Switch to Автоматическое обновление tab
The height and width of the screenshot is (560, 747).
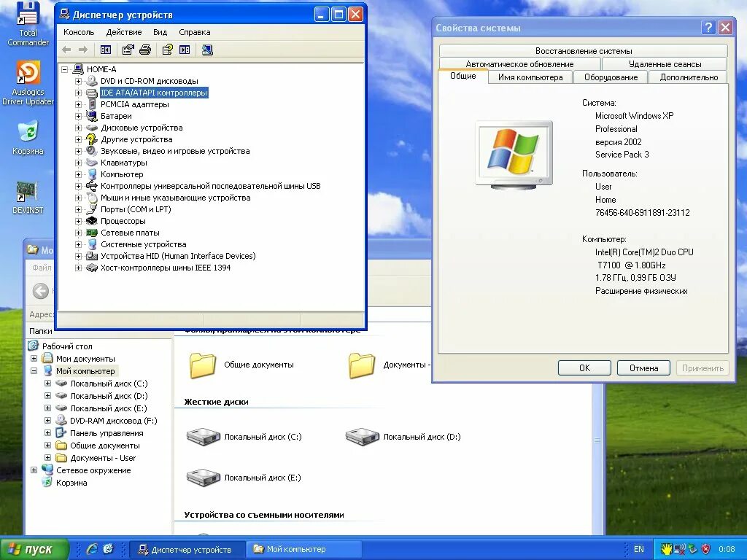pyautogui.click(x=519, y=63)
